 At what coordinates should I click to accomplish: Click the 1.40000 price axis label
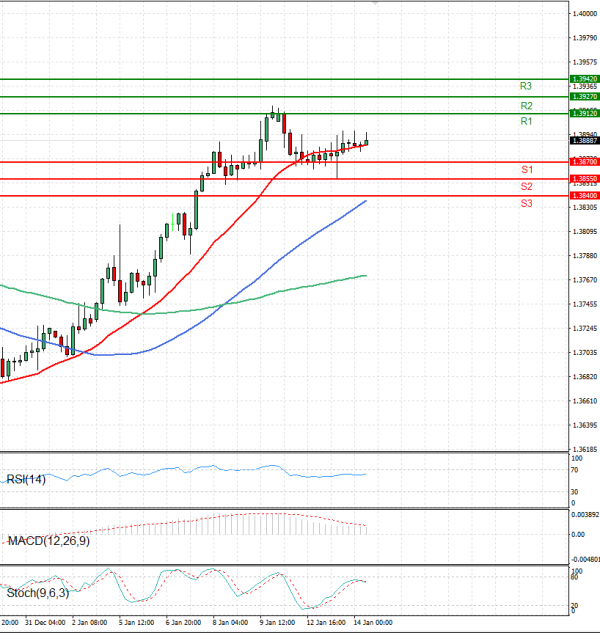coord(584,14)
